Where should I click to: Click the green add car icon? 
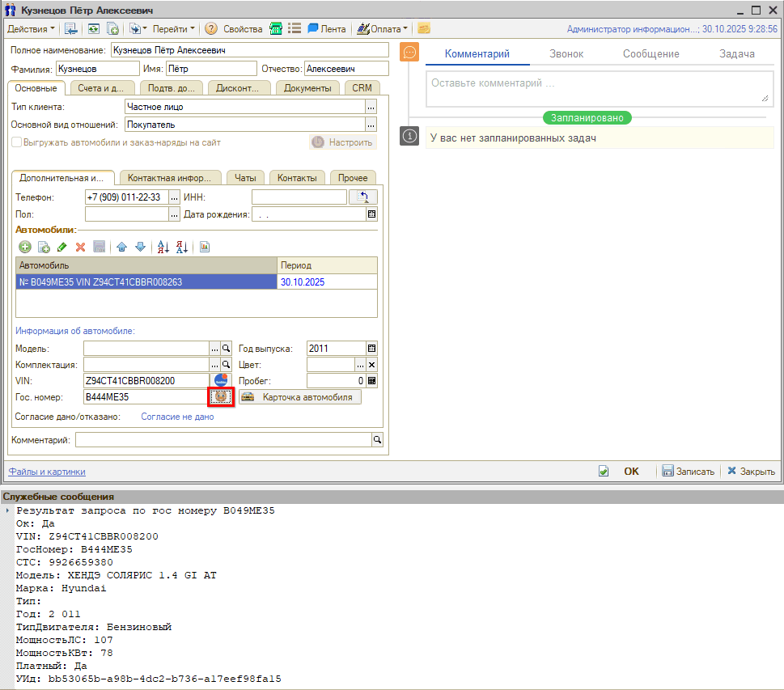25,247
